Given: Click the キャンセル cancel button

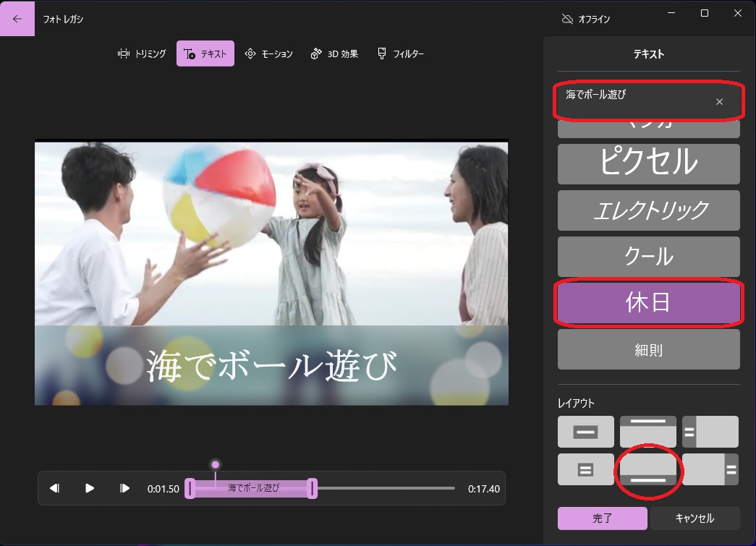Looking at the screenshot, I should 695,518.
